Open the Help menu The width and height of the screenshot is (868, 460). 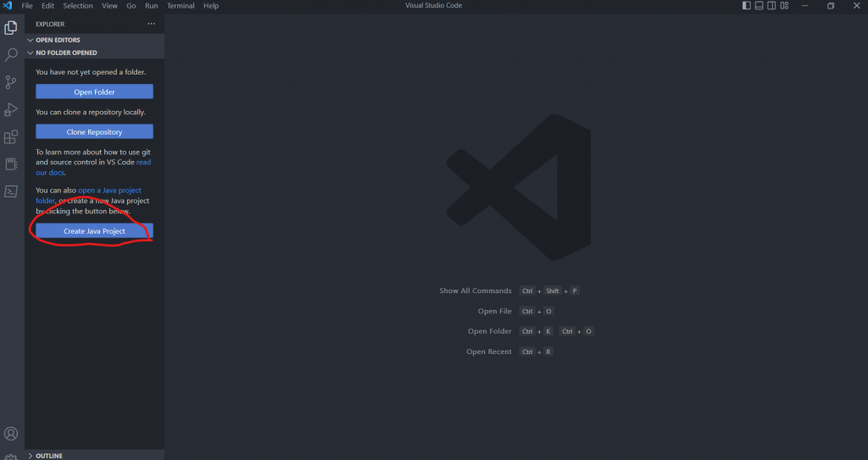click(x=211, y=6)
